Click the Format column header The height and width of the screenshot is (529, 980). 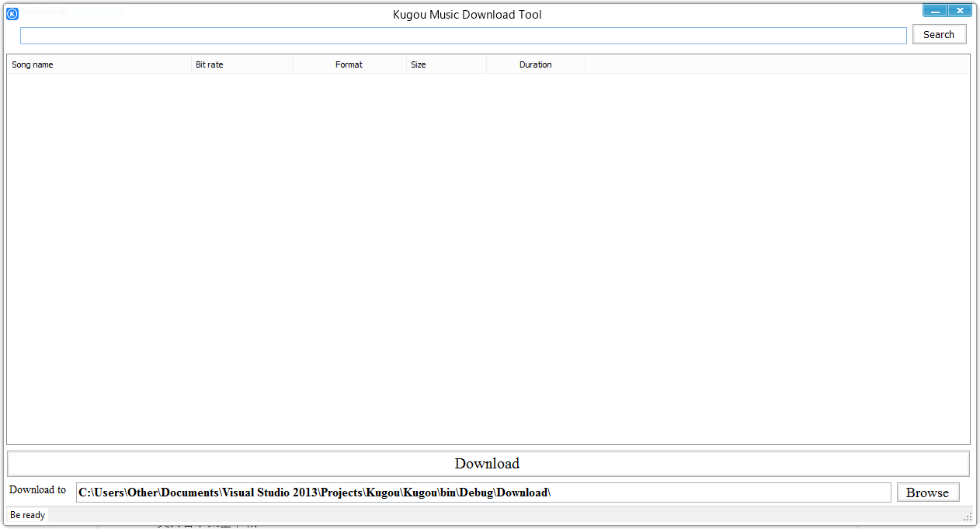[349, 64]
